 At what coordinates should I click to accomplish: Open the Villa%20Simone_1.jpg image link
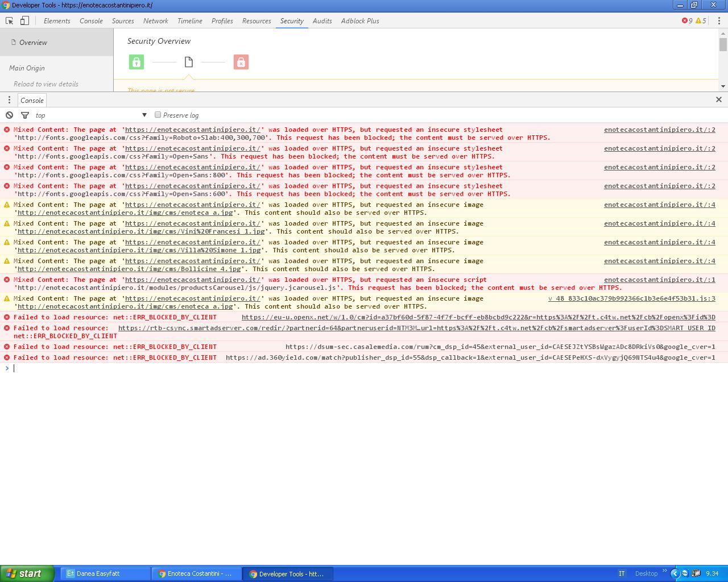click(139, 250)
